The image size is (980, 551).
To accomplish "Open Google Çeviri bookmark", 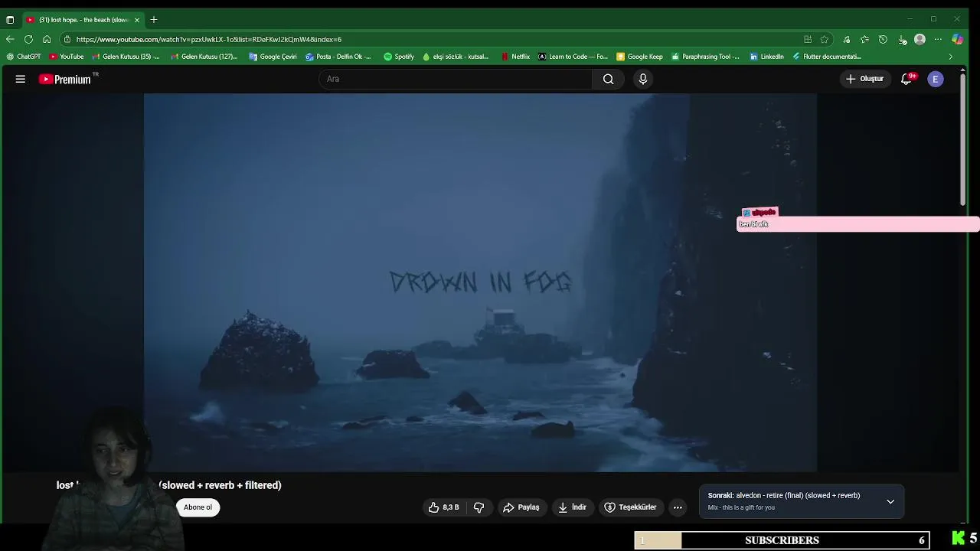I will point(273,57).
